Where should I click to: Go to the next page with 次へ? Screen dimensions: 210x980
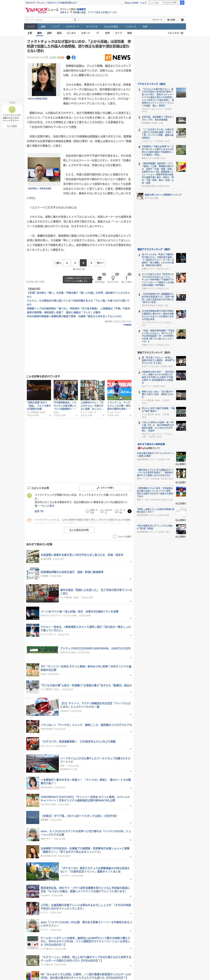coord(100,262)
